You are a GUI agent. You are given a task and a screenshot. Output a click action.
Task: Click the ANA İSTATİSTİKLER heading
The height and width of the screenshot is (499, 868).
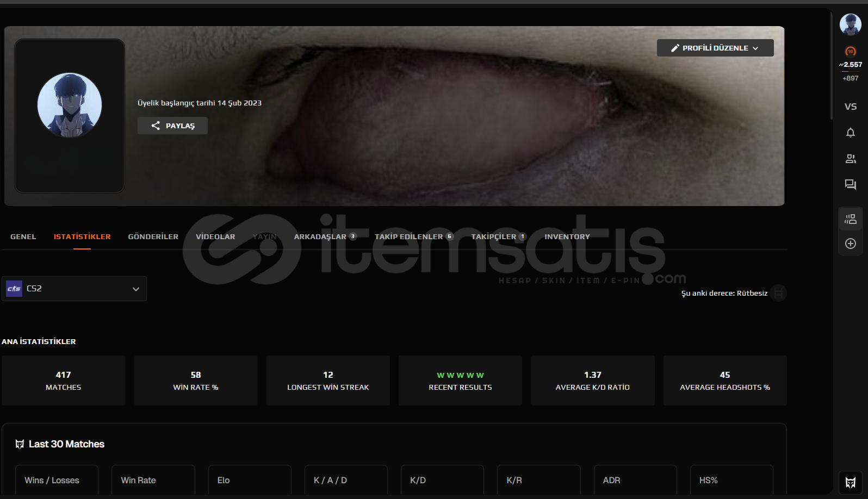(39, 341)
